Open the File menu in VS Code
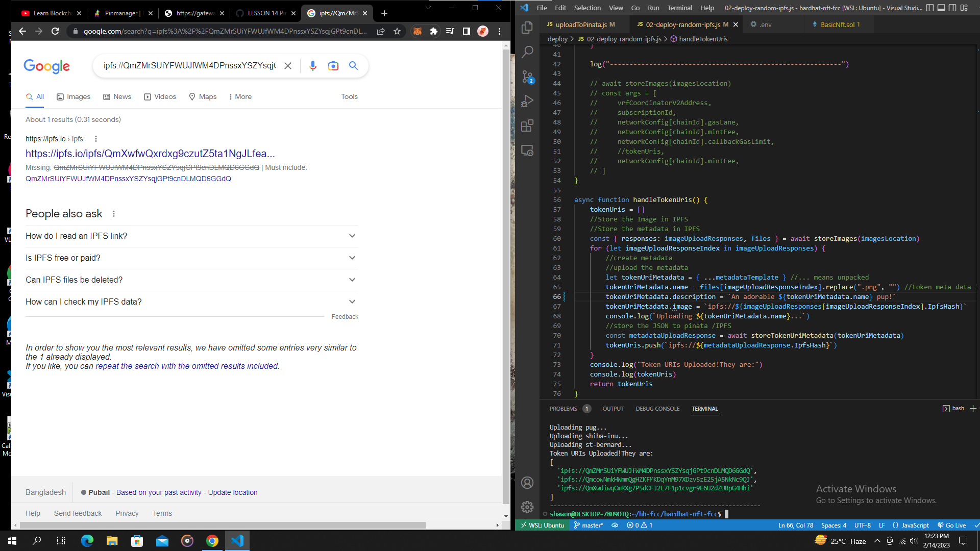This screenshot has height=551, width=980. 542,8
